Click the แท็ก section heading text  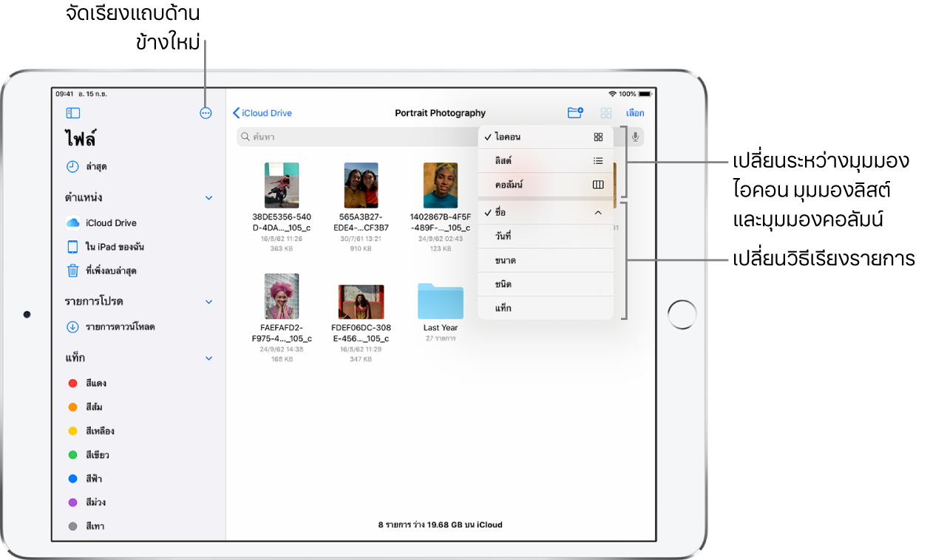(75, 358)
